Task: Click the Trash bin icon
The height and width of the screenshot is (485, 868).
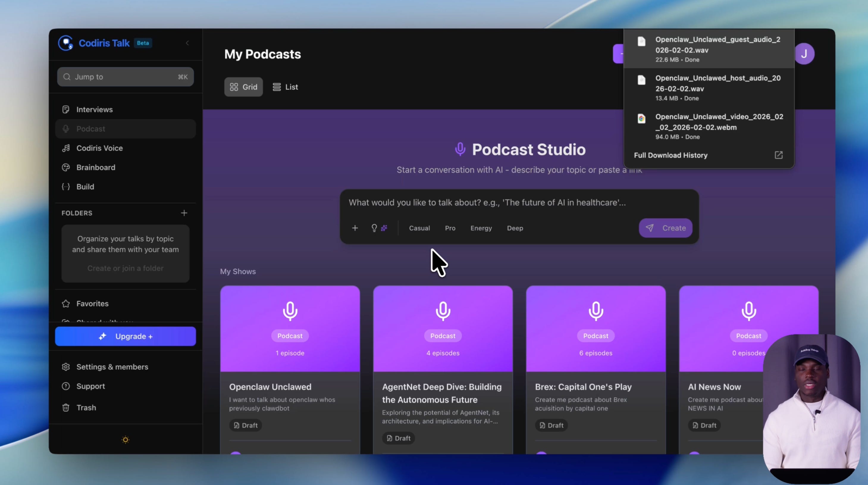Action: pos(66,408)
